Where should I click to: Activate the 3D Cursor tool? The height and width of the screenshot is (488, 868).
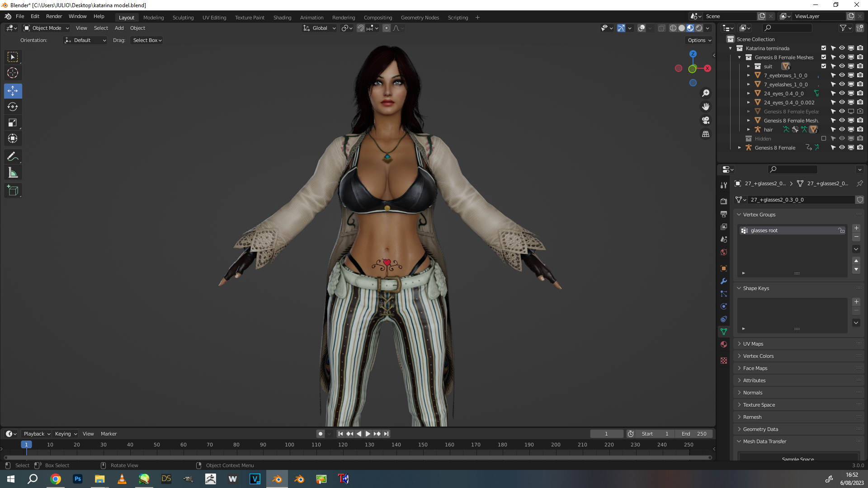pos(13,73)
